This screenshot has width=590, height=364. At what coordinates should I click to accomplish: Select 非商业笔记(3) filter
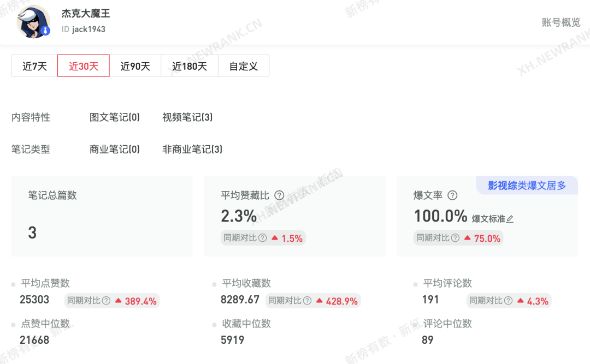[191, 149]
